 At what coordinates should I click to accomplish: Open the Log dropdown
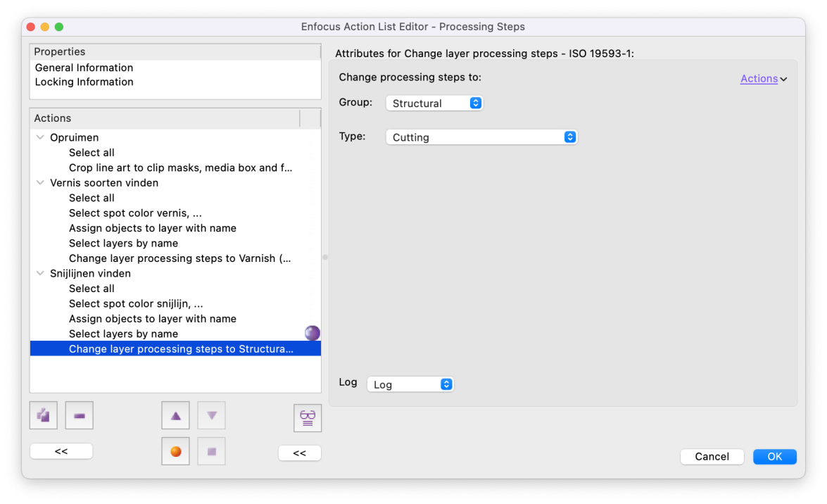click(x=410, y=384)
